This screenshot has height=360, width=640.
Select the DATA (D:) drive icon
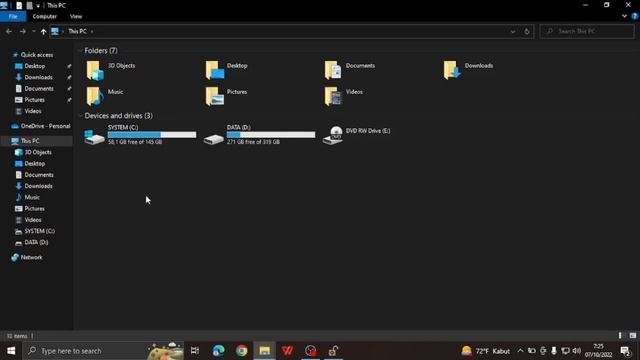[214, 138]
